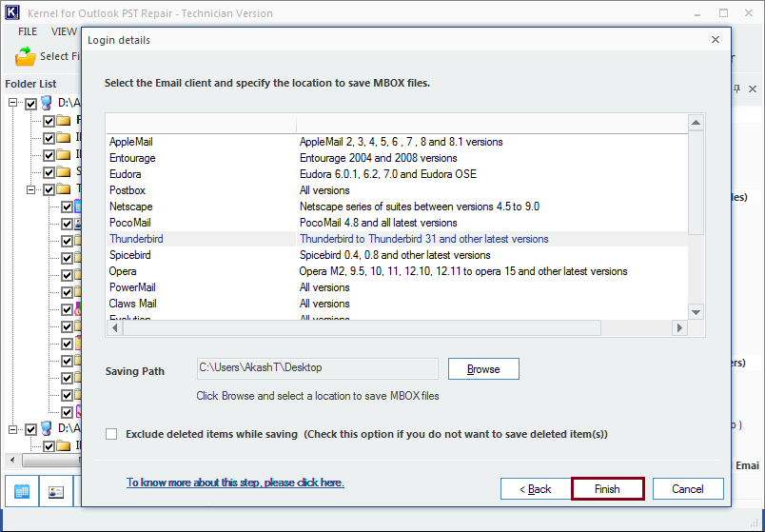765x532 pixels.
Task: Collapse the first D:\ root tree node
Action: pyautogui.click(x=13, y=103)
